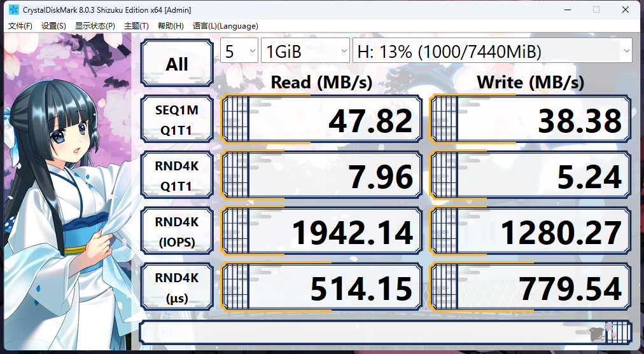The width and height of the screenshot is (644, 354).
Task: Run the RND4K (IOPS) test
Action: coord(177,231)
